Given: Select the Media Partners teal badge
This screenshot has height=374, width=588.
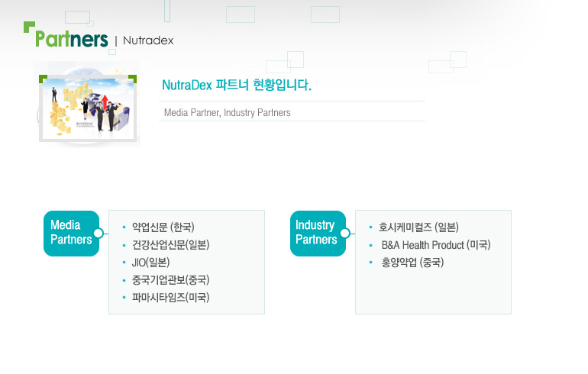Looking at the screenshot, I should (x=71, y=233).
